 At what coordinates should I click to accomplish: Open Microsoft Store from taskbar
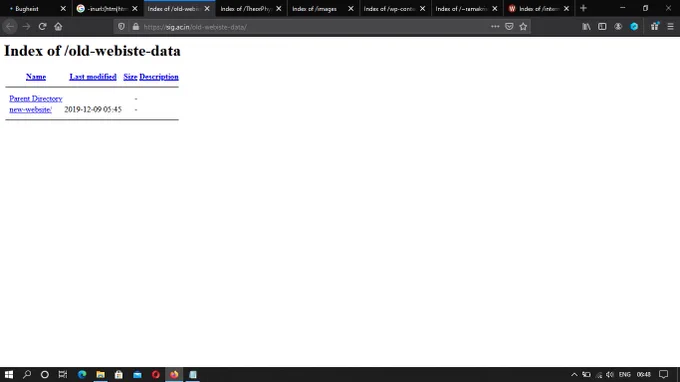[x=119, y=375]
